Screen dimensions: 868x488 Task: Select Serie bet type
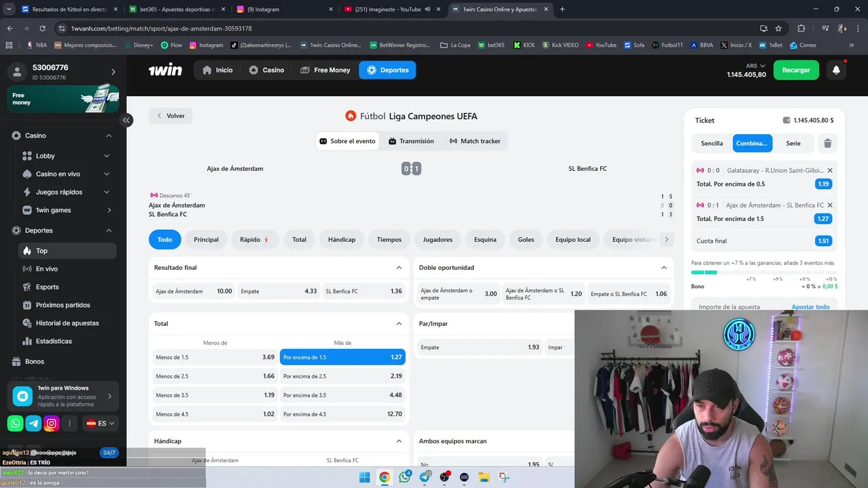pyautogui.click(x=793, y=143)
